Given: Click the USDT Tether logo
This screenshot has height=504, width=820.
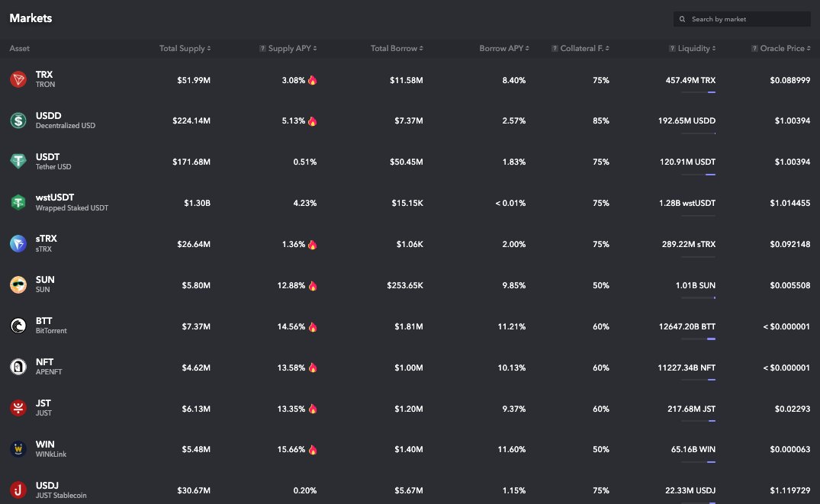Looking at the screenshot, I should tap(18, 162).
